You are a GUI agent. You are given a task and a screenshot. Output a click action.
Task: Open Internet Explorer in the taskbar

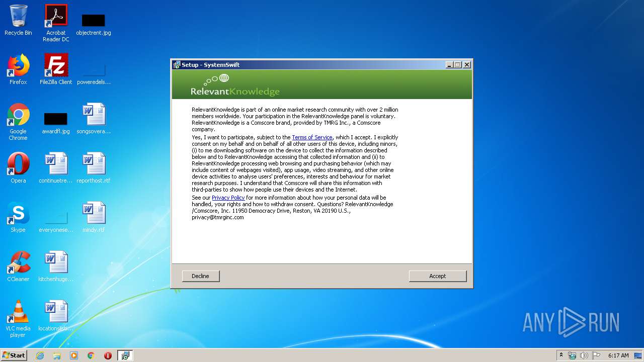pyautogui.click(x=40, y=355)
